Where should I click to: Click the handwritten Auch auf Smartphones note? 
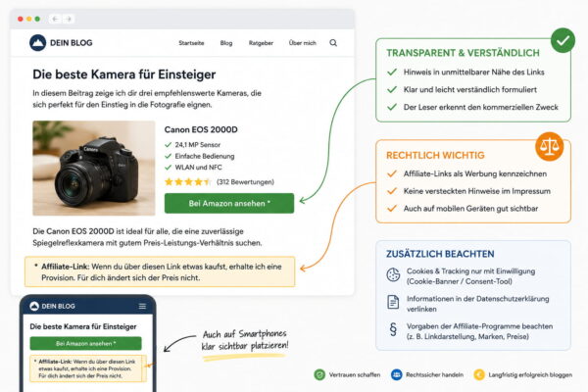245,340
